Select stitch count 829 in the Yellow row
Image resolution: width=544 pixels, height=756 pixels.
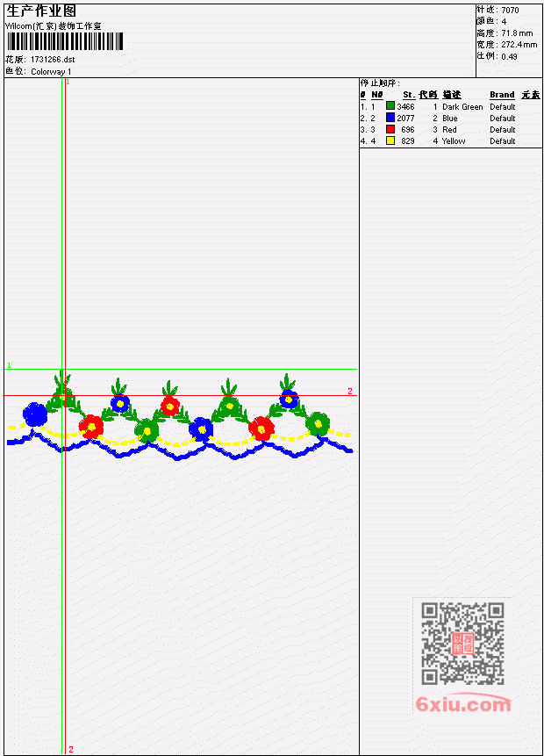click(408, 141)
